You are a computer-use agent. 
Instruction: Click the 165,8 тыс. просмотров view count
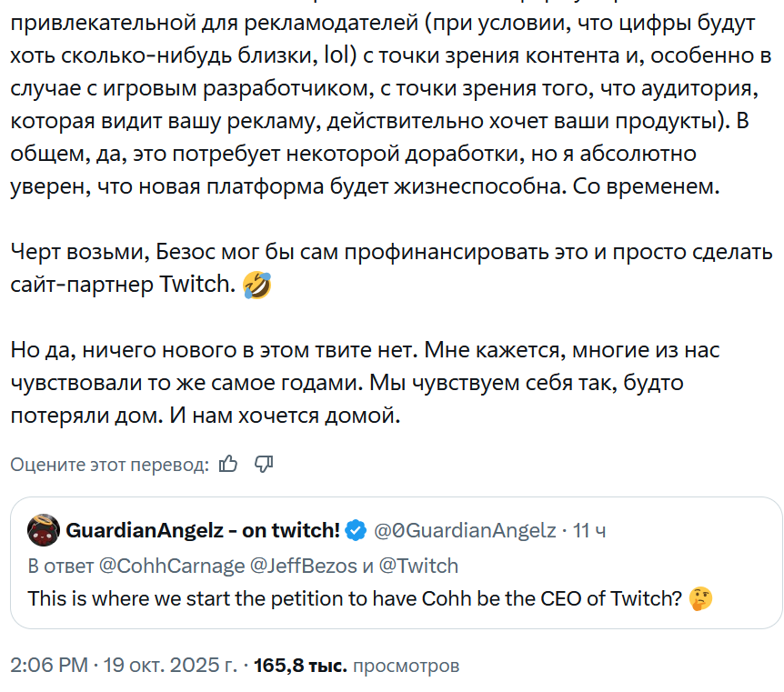357,666
